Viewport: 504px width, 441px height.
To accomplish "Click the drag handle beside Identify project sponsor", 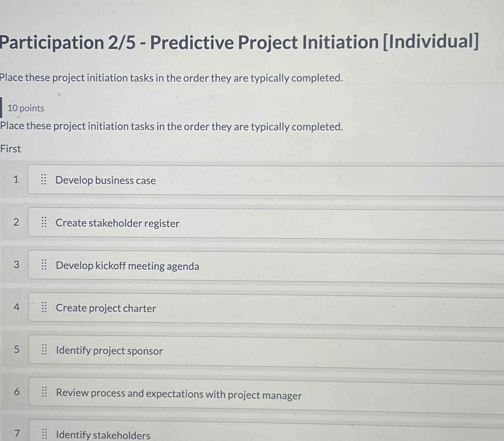I will pos(44,350).
